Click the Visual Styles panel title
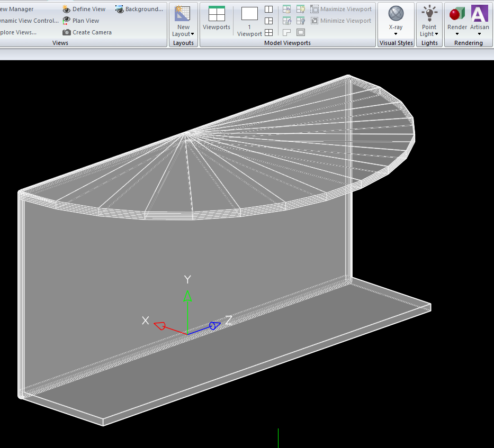This screenshot has width=494, height=448. tap(396, 43)
